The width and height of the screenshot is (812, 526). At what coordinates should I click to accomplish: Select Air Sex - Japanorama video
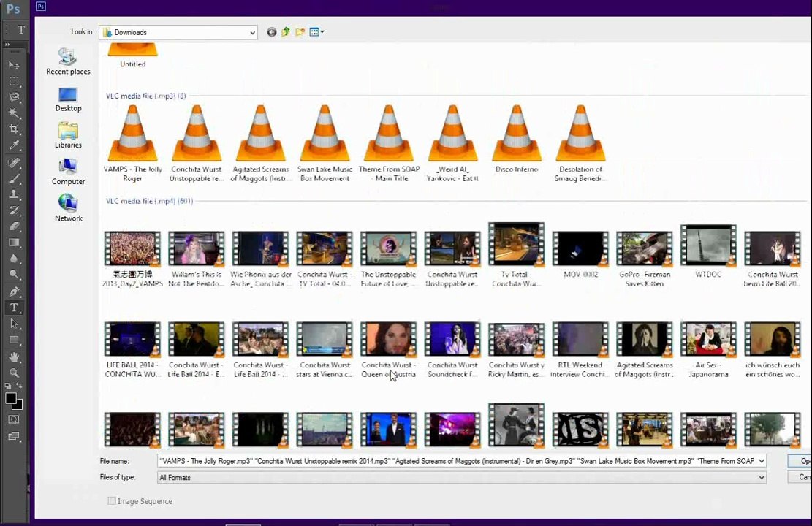pyautogui.click(x=708, y=349)
